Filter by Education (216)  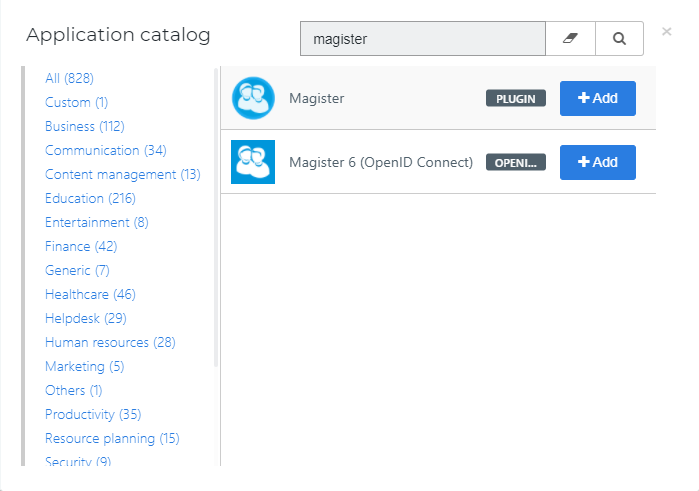[90, 198]
